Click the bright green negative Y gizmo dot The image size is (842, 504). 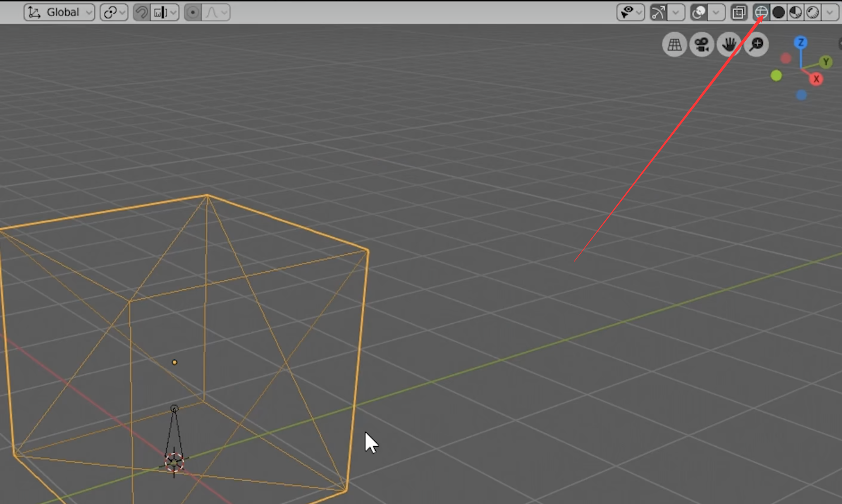(x=776, y=76)
